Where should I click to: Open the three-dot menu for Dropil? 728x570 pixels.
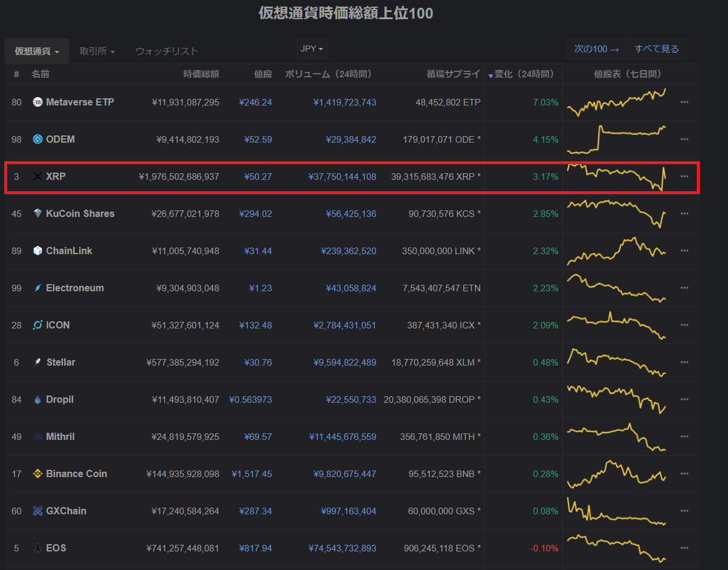coord(684,400)
